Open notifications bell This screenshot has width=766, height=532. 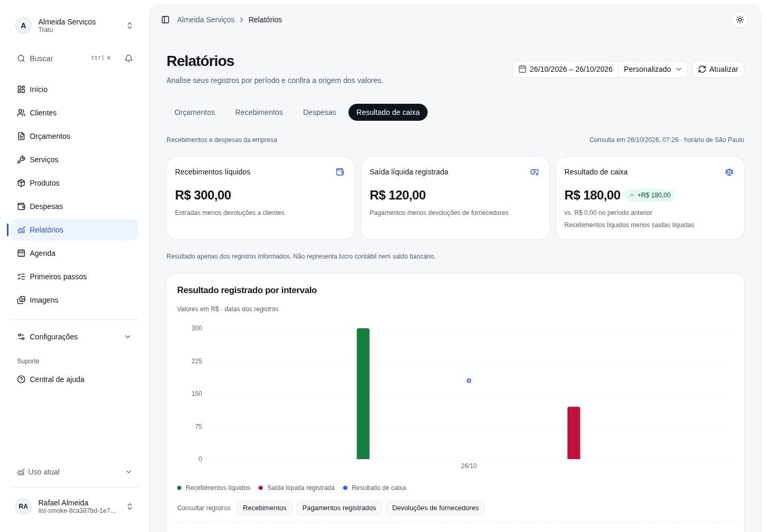(x=129, y=59)
